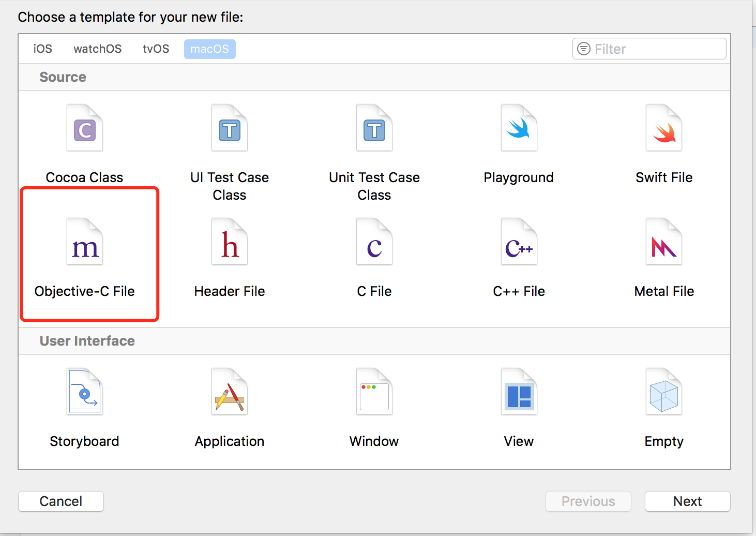Screen dimensions: 756x536
Task: Click the "C++ File" label
Action: pyautogui.click(x=519, y=291)
